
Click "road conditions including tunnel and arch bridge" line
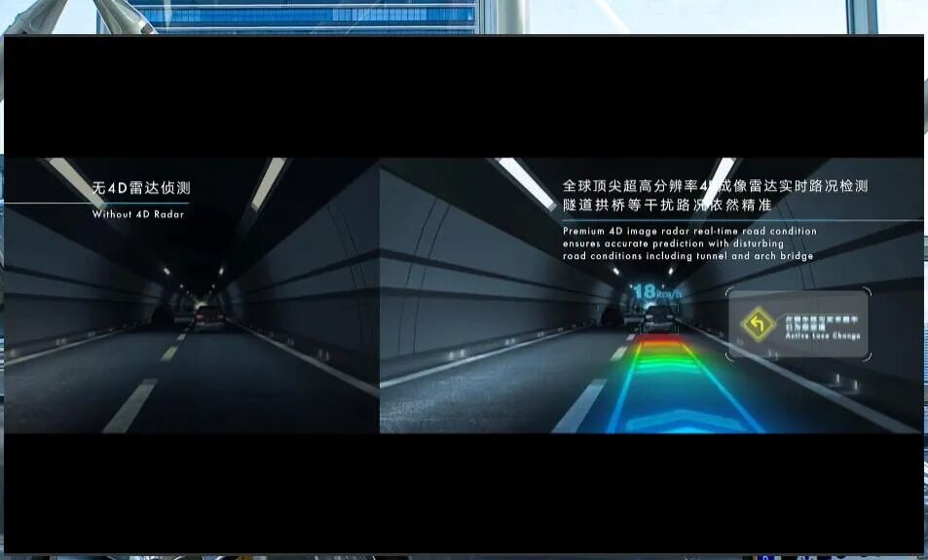coord(687,256)
